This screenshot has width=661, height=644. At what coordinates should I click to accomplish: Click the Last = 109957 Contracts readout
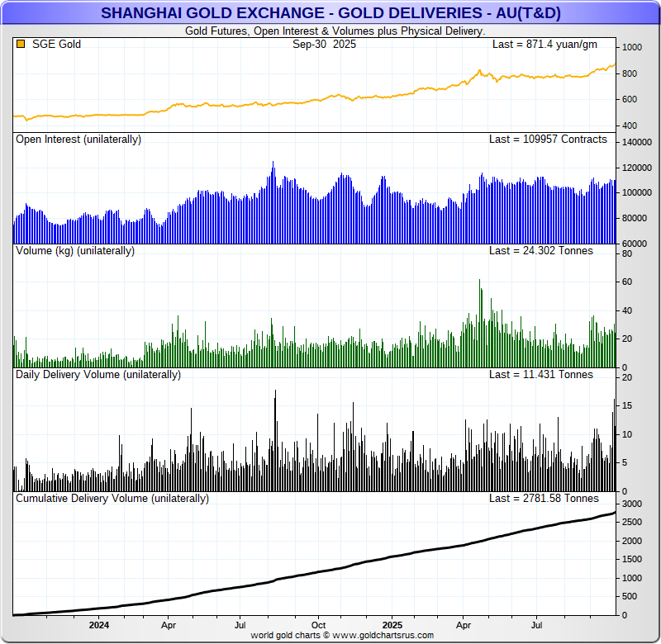point(547,140)
